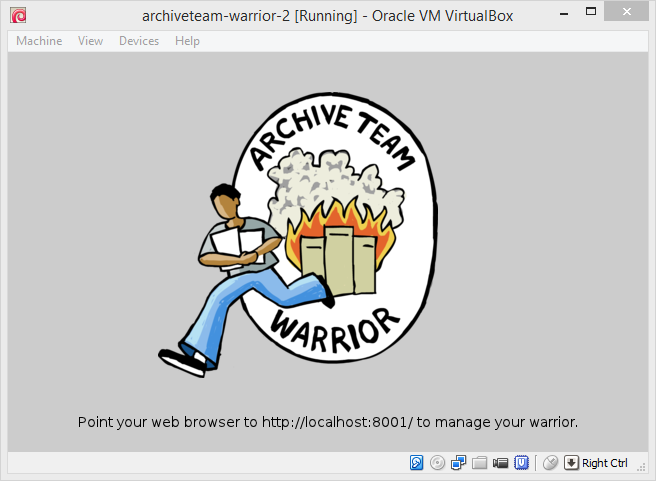Viewport: 656px width, 481px height.
Task: Click the mouse integration status icon
Action: pyautogui.click(x=550, y=463)
